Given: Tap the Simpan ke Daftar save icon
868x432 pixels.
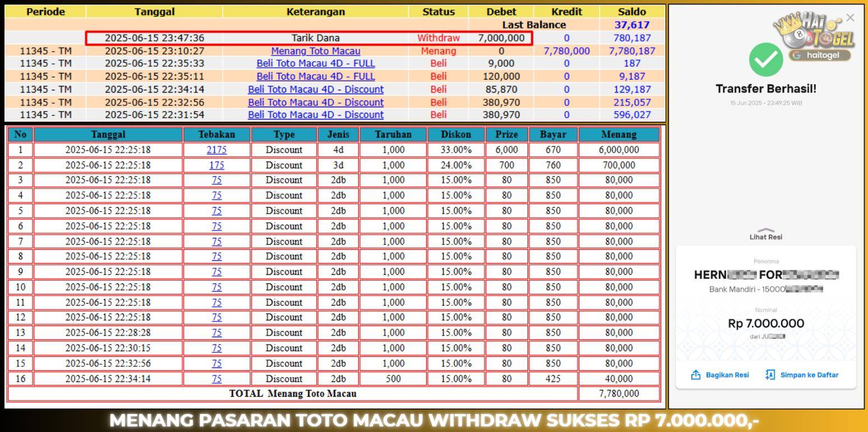Looking at the screenshot, I should [x=770, y=375].
